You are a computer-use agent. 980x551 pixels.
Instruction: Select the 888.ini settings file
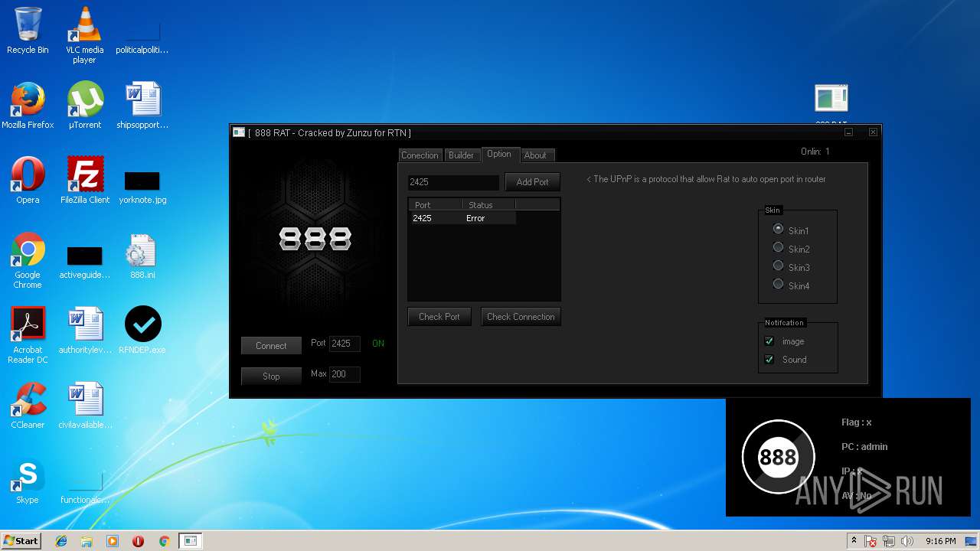pyautogui.click(x=142, y=257)
